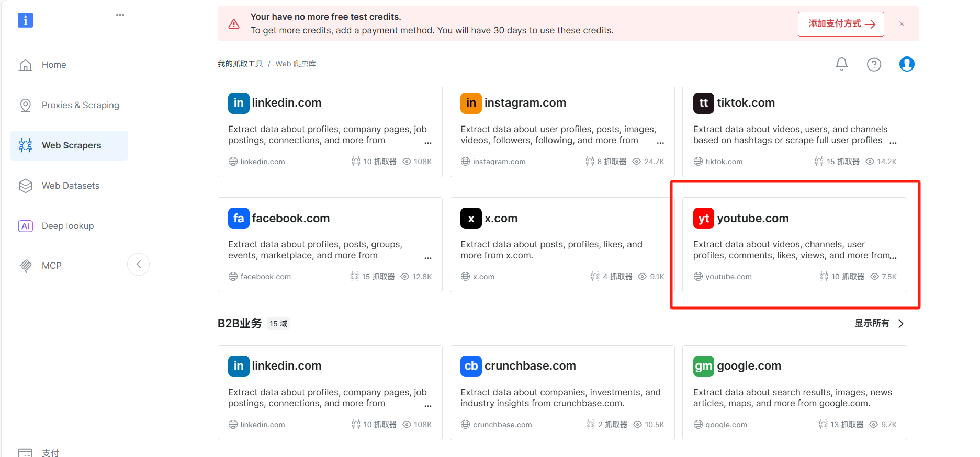Click the Web Scrapers spider icon
The height and width of the screenshot is (457, 980).
[x=26, y=145]
